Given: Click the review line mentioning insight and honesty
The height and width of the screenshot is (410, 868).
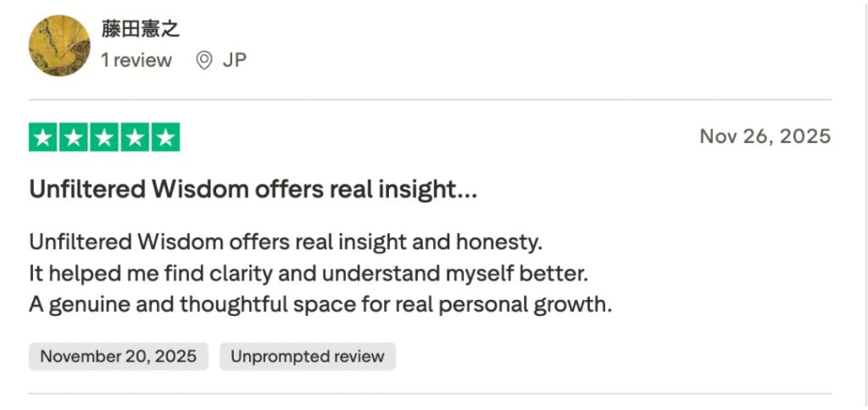Looking at the screenshot, I should [285, 242].
